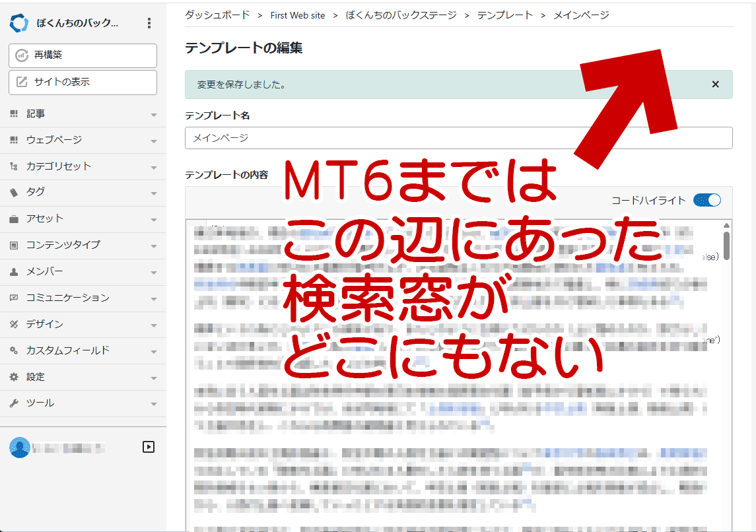Dismiss the 変更を保存しました notification
The image size is (756, 532).
click(715, 84)
